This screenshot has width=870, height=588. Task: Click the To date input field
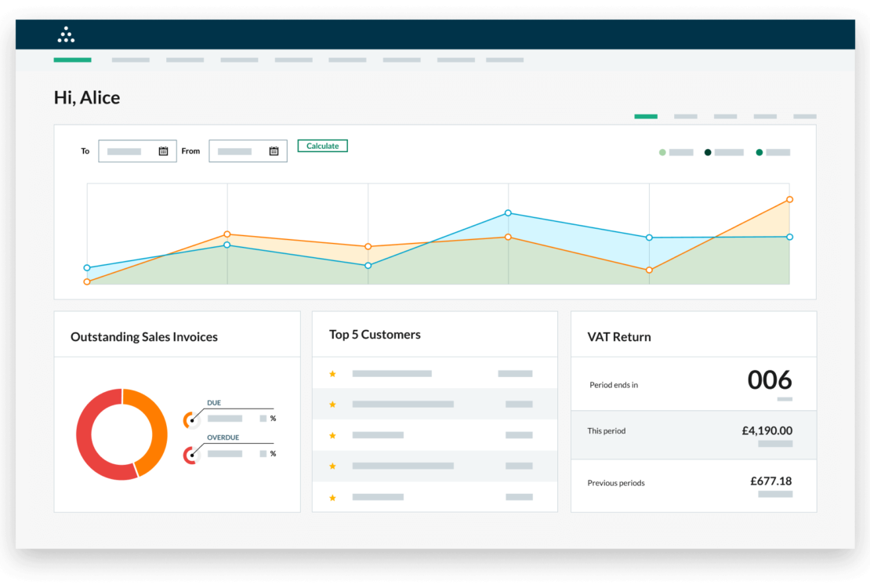(138, 151)
